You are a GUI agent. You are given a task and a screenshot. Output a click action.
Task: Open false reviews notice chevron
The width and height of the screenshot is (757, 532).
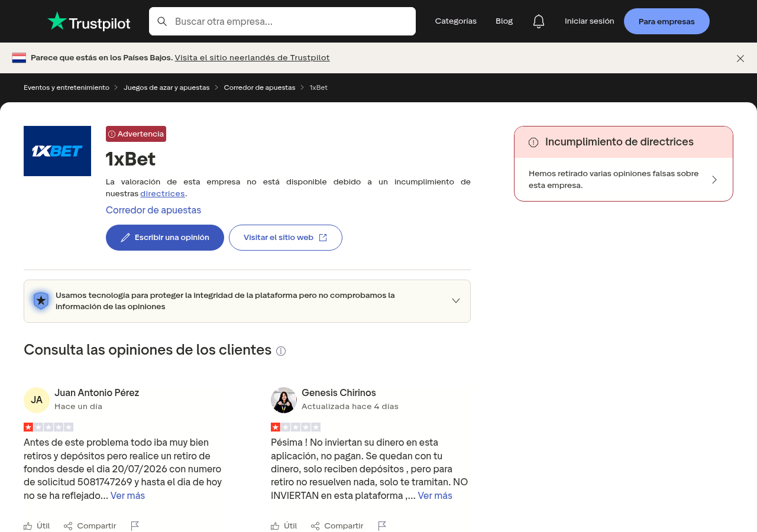(714, 179)
